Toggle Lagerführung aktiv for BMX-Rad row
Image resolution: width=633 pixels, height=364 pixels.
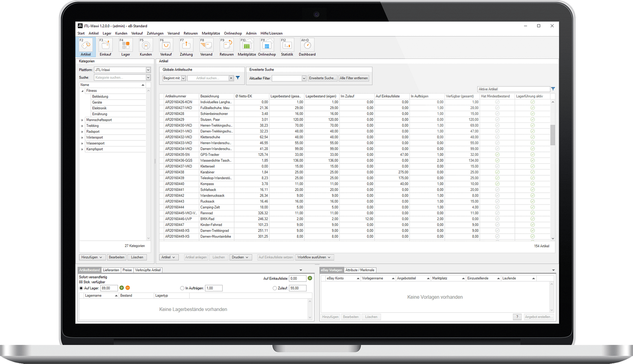click(532, 219)
